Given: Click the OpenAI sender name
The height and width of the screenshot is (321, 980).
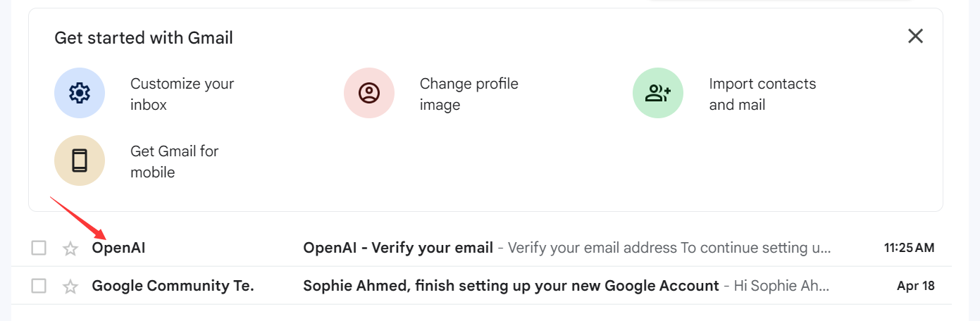Looking at the screenshot, I should pos(118,248).
